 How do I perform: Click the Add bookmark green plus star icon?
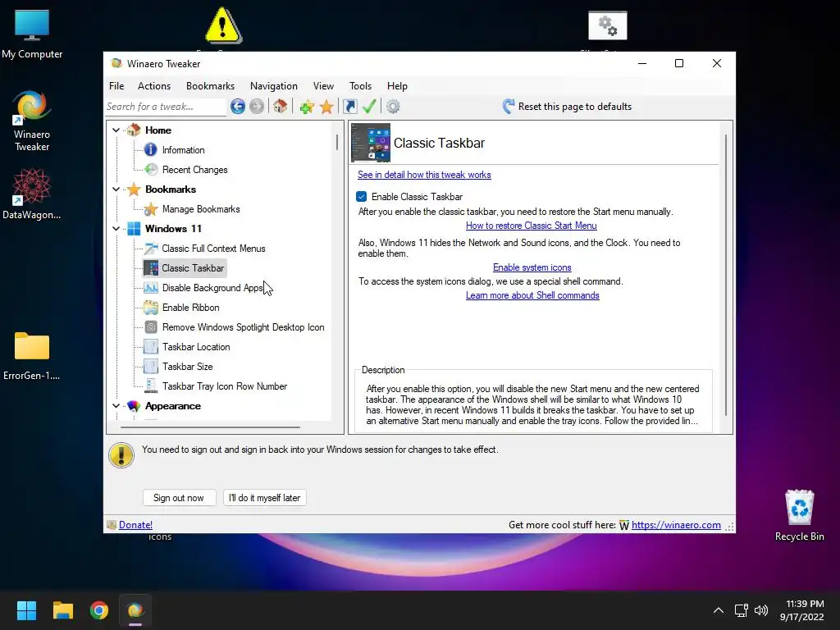[x=307, y=107]
